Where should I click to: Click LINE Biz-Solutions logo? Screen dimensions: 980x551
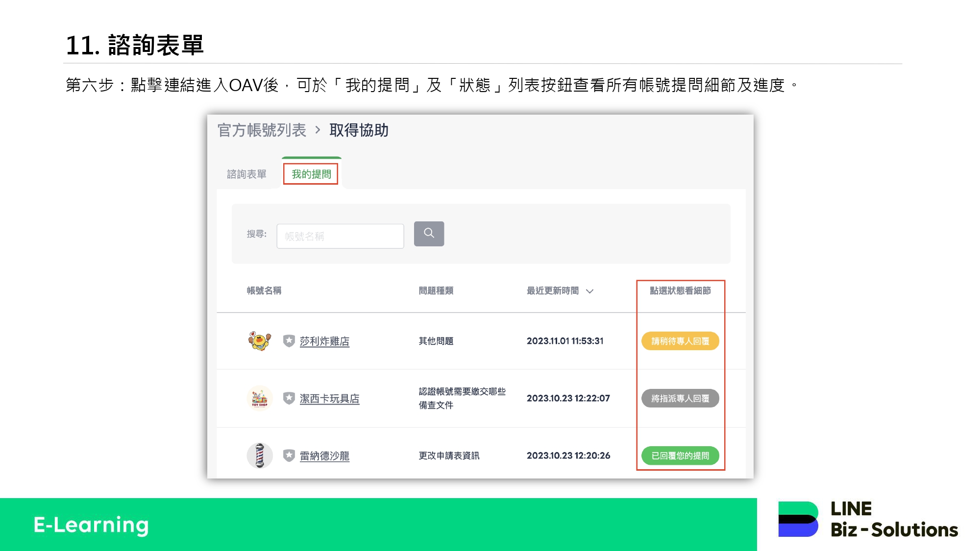(x=868, y=519)
